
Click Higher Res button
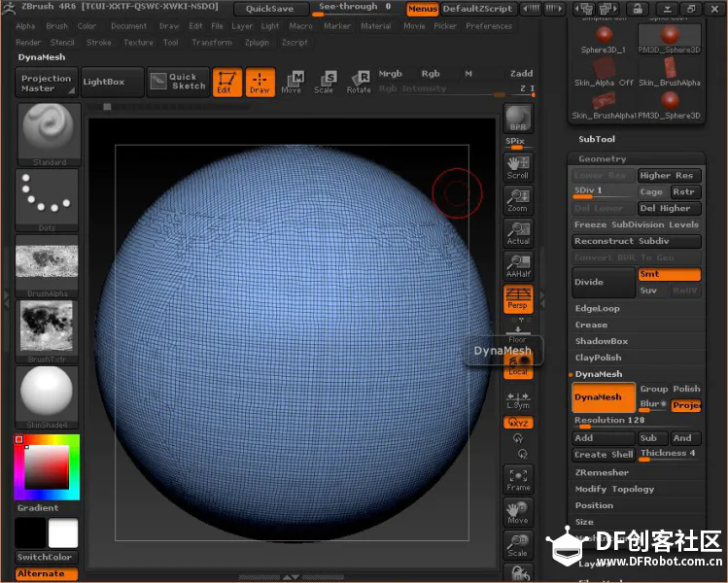pos(669,176)
